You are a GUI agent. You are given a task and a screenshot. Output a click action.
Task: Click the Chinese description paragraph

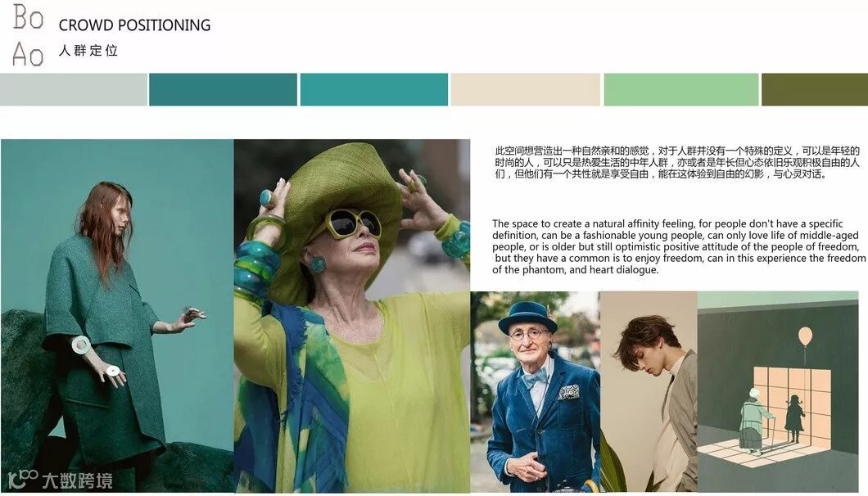(x=677, y=162)
